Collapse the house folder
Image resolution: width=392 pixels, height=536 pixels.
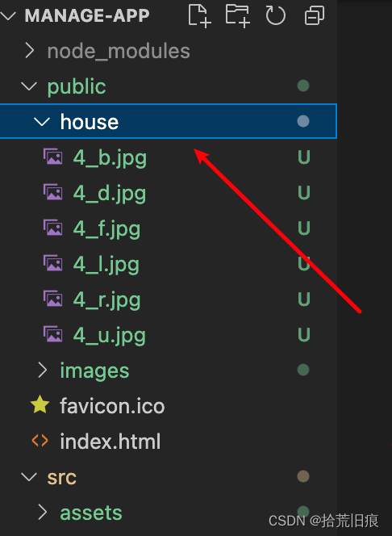pyautogui.click(x=42, y=121)
